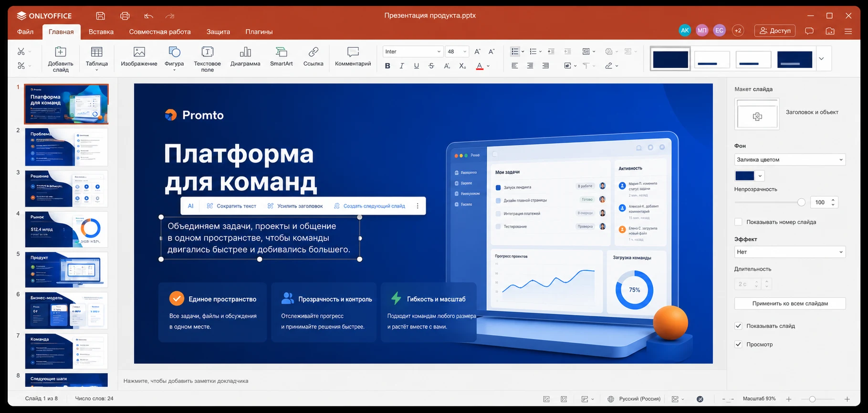Click the globe language icon in status bar
868x413 pixels.
pyautogui.click(x=610, y=399)
